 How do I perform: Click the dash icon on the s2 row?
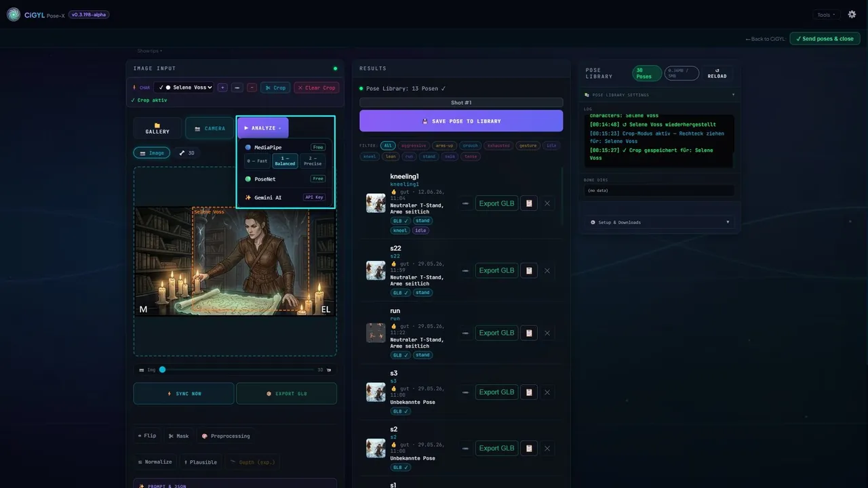point(466,448)
